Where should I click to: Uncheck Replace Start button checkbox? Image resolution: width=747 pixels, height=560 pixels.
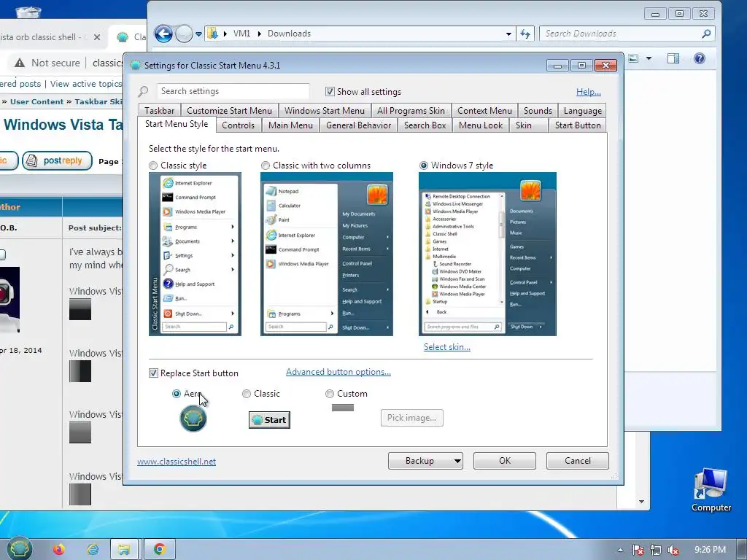[x=153, y=373]
